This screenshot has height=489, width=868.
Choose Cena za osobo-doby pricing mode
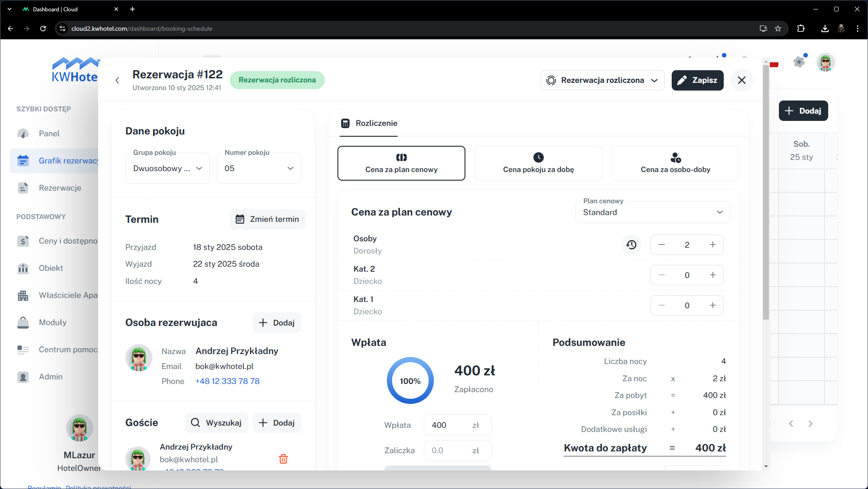click(675, 163)
